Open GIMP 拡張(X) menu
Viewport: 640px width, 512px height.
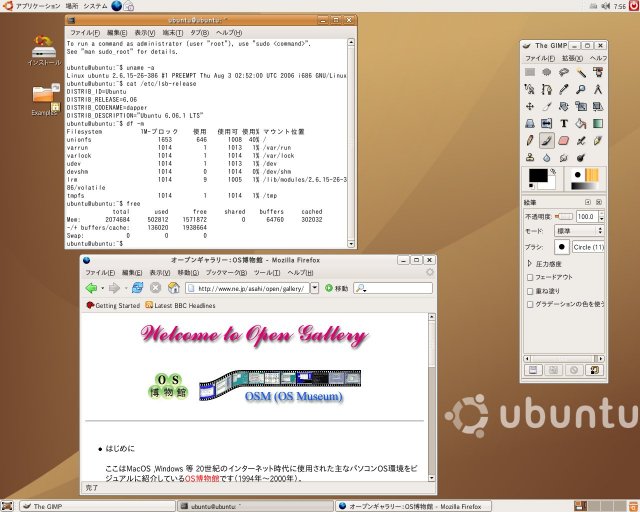click(x=572, y=58)
